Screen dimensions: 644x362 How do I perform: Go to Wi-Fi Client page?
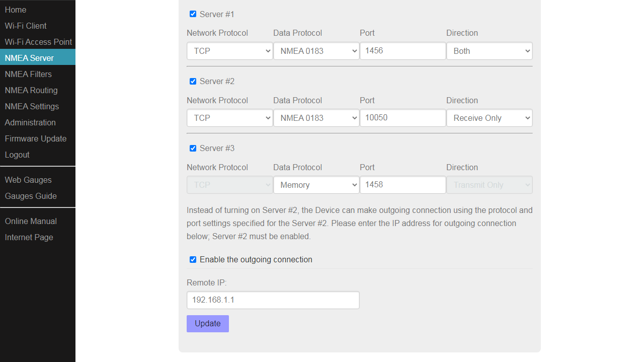26,26
